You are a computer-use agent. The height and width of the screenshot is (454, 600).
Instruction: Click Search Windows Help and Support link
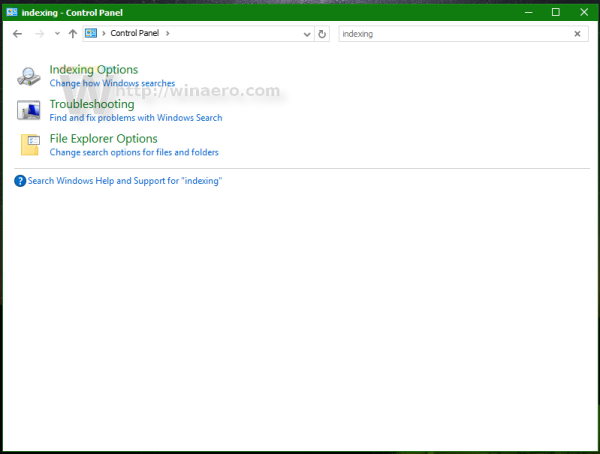coord(125,181)
